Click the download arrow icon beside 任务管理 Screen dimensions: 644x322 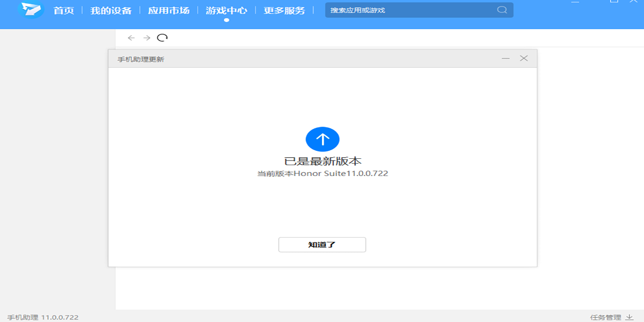tap(630, 317)
